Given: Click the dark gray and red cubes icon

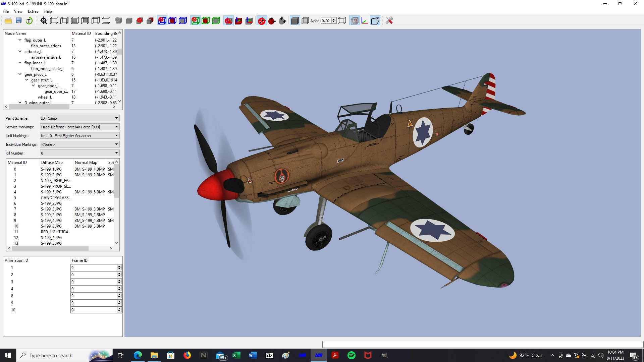Looking at the screenshot, I should point(150,21).
